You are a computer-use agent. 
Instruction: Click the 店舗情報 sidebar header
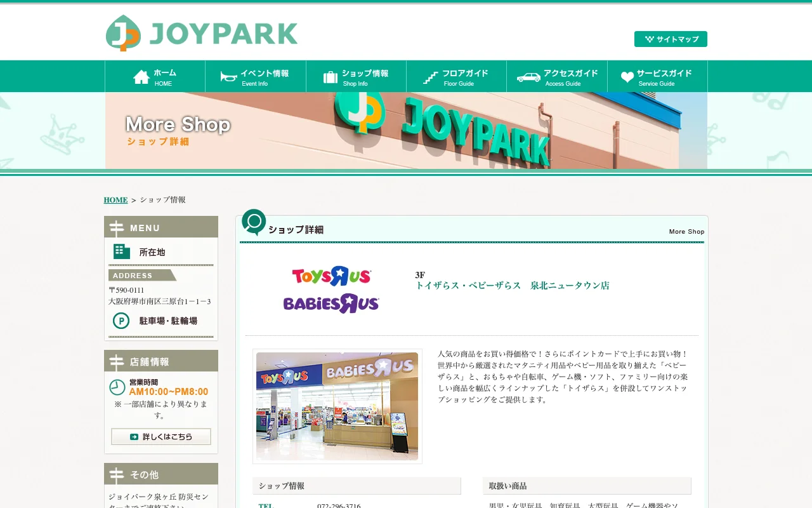click(161, 361)
